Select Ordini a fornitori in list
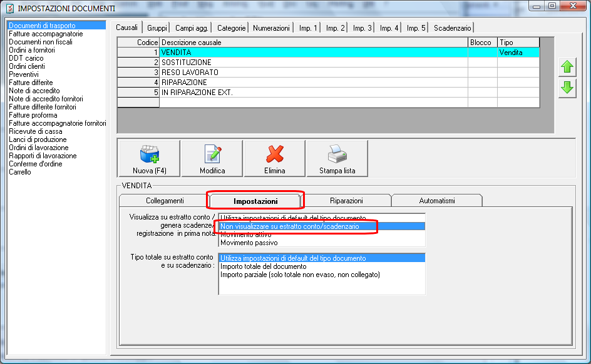 tap(56, 50)
